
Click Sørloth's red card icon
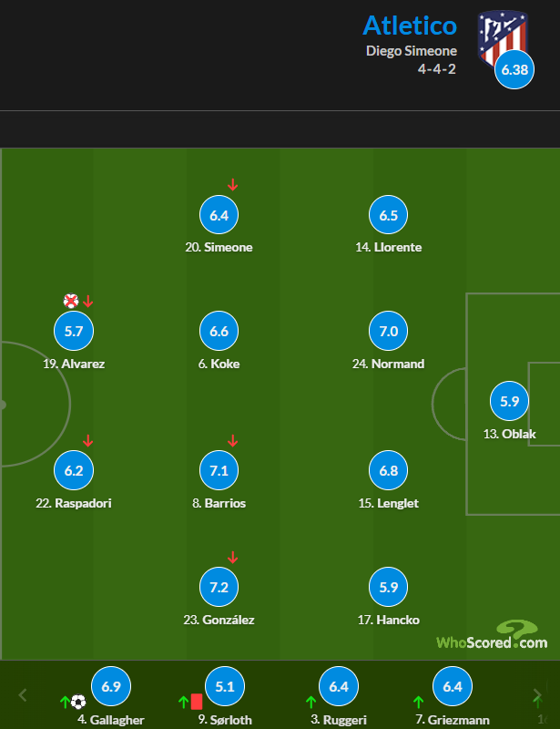(x=197, y=701)
